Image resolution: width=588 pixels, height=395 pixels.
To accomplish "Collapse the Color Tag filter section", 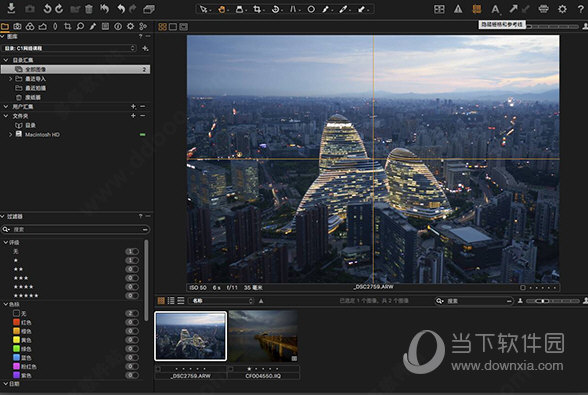I will click(x=6, y=304).
